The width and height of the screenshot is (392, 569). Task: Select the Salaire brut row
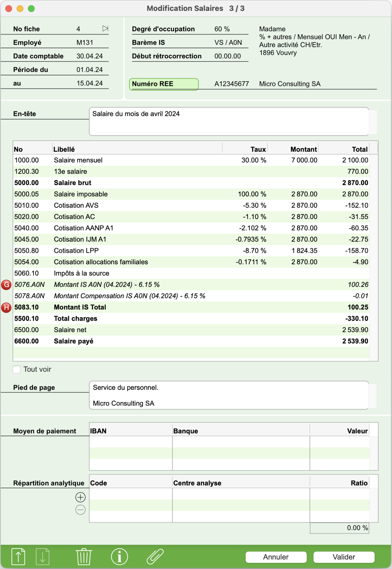point(191,183)
